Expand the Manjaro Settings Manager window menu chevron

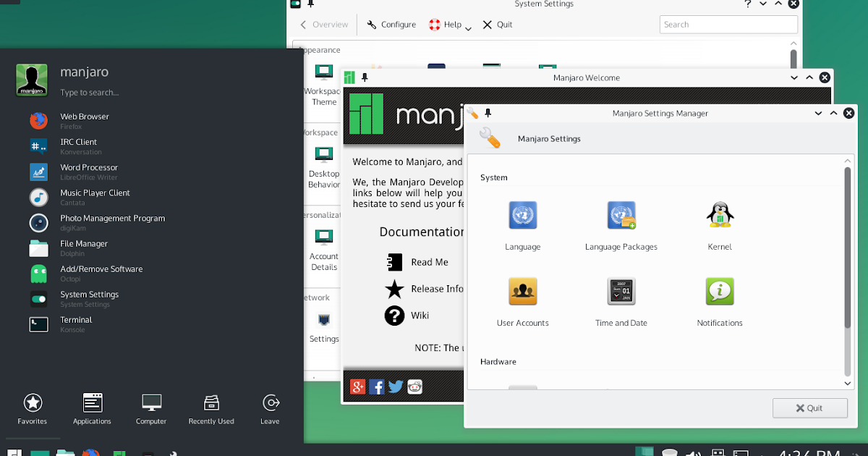click(817, 113)
